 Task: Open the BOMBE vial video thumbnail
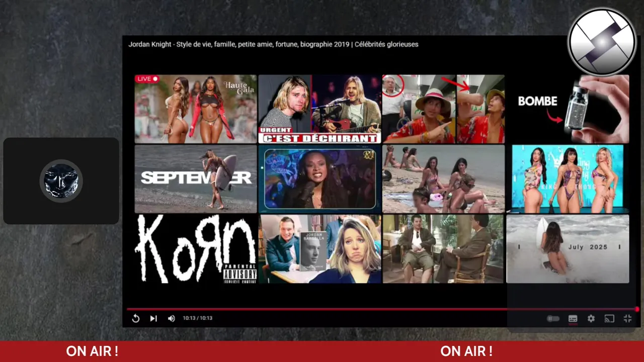(x=568, y=109)
